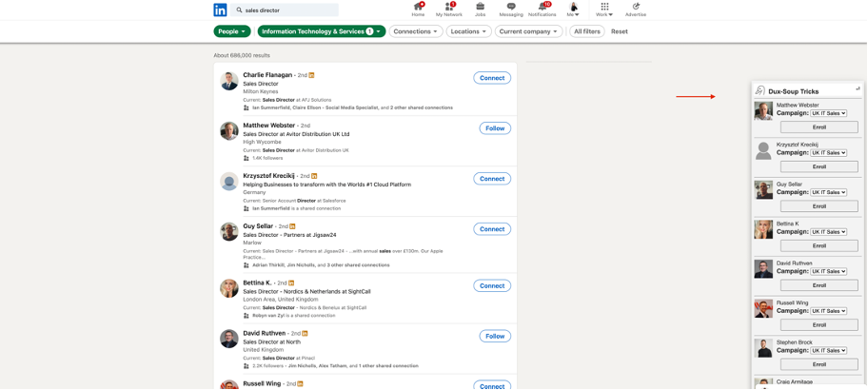The width and height of the screenshot is (868, 390).
Task: Connect with Krzysztof Krecikij
Action: (x=492, y=179)
